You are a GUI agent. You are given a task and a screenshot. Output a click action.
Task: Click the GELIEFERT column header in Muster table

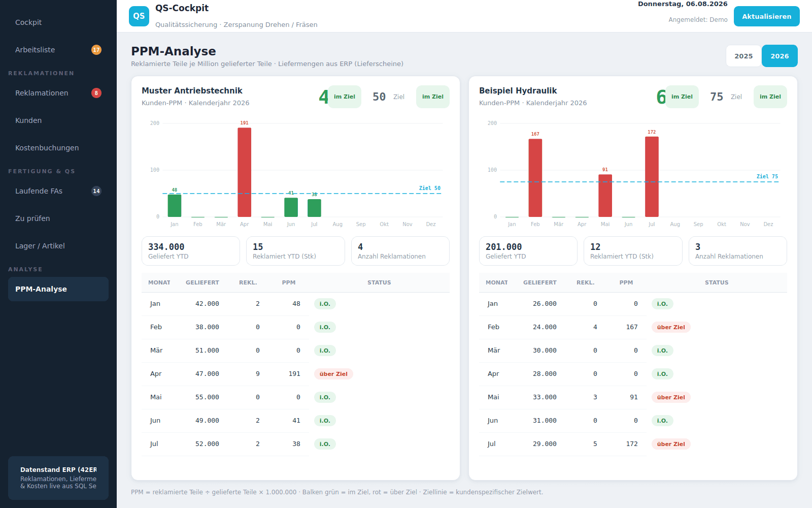tap(202, 282)
